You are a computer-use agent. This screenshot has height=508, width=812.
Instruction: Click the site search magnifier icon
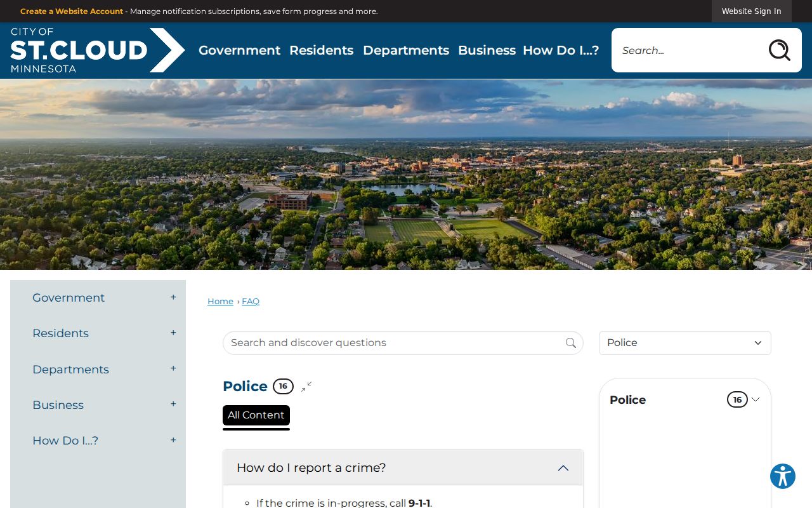coord(779,50)
